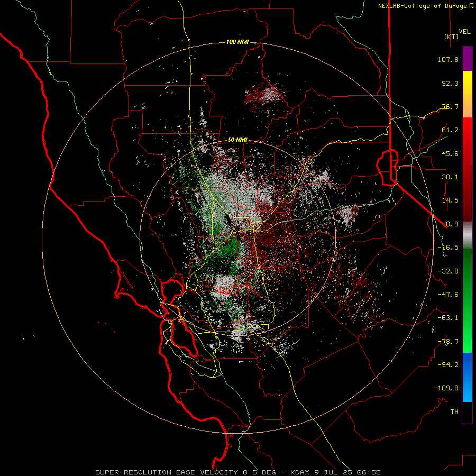Click the TH legend label

click(x=454, y=411)
